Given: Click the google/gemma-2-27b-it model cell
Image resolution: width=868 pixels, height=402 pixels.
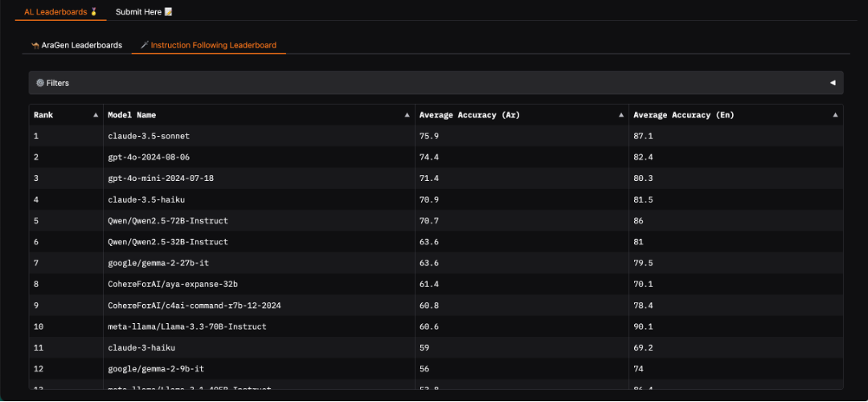Looking at the screenshot, I should 159,263.
